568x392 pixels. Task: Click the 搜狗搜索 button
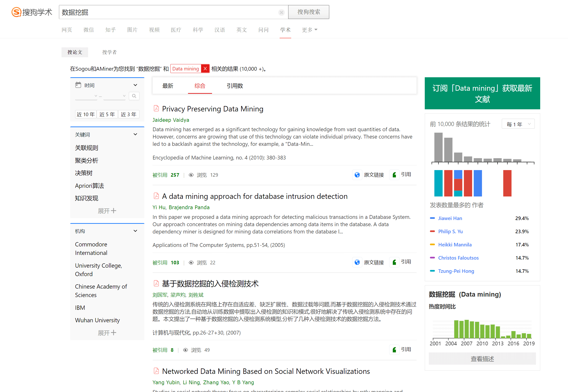coord(309,12)
